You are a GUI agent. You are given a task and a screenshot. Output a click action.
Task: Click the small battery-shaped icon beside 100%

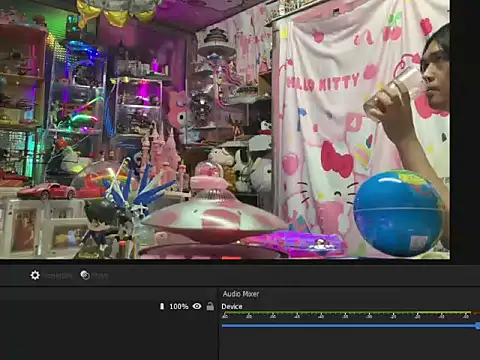tap(162, 306)
